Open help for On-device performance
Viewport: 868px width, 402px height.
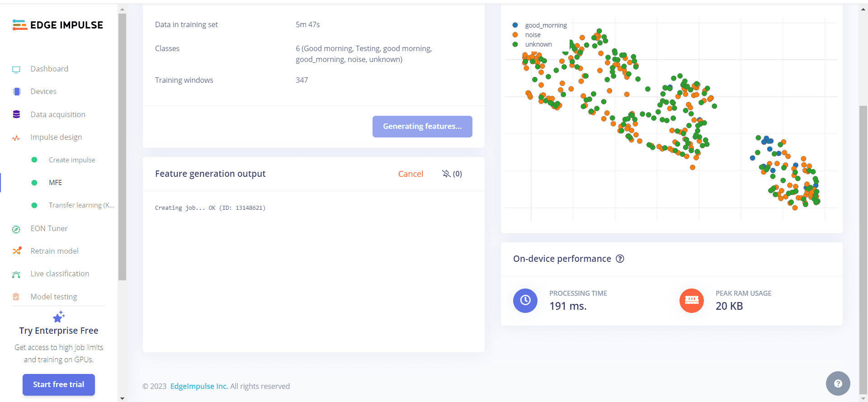point(620,259)
